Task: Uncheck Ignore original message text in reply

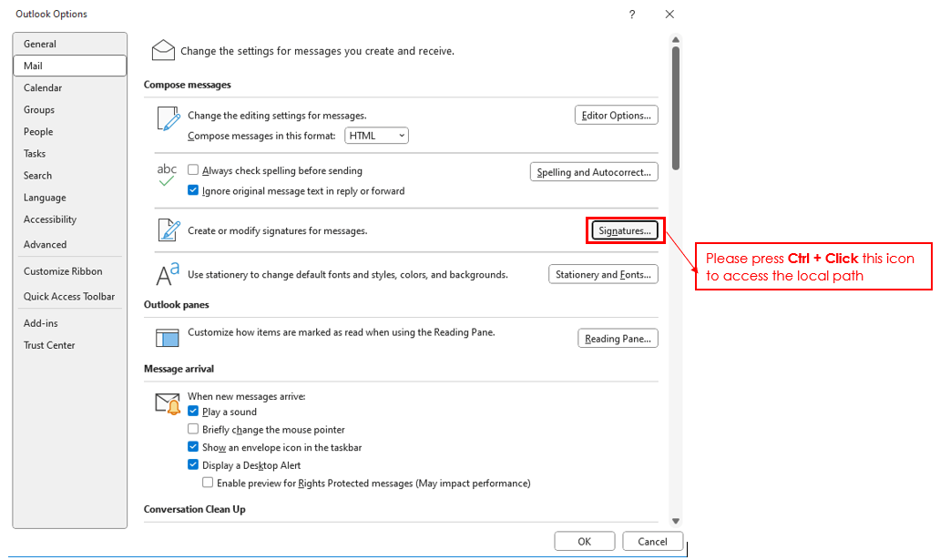Action: [193, 190]
